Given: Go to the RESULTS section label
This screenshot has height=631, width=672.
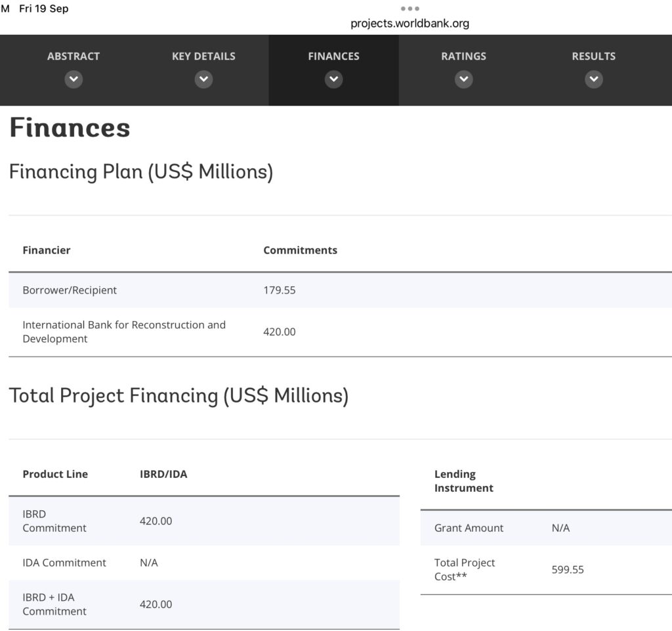Looking at the screenshot, I should click(x=593, y=56).
